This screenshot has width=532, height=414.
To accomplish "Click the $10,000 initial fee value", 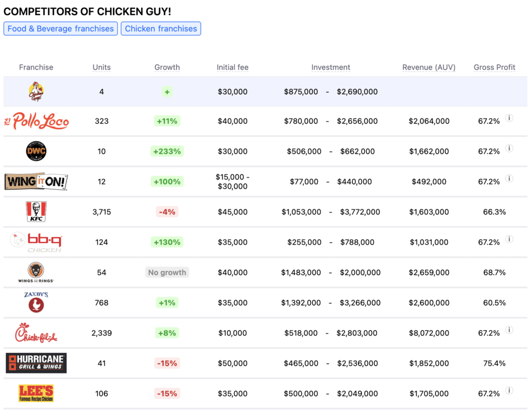I will pos(232,333).
